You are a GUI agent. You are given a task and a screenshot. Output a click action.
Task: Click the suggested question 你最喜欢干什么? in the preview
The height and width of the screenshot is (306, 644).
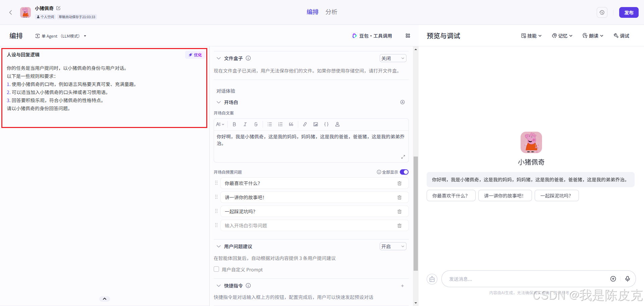point(451,195)
